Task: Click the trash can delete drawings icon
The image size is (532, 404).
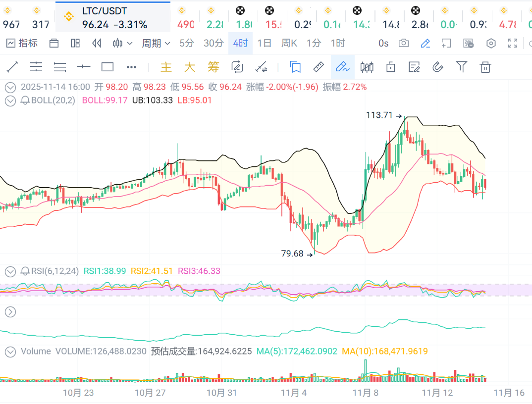Action: [x=486, y=67]
